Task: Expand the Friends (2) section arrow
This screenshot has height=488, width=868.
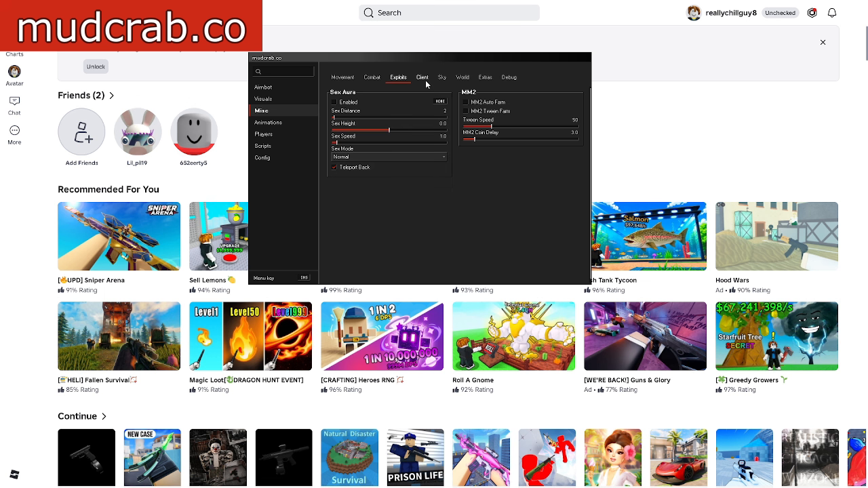Action: pos(112,96)
